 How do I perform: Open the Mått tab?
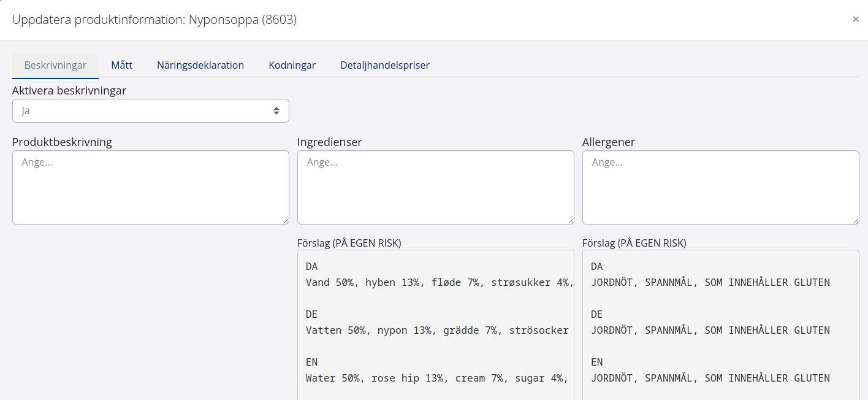point(121,65)
